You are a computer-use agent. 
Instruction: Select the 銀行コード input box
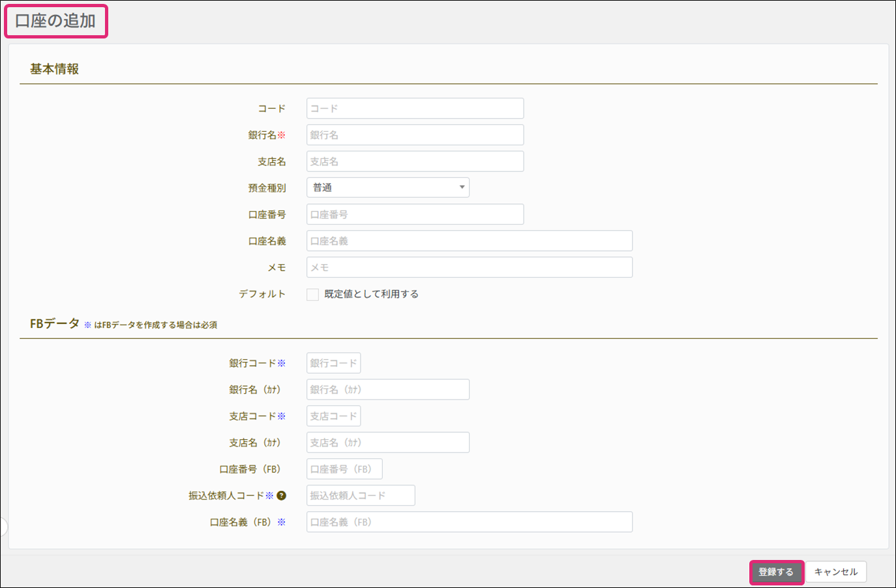pyautogui.click(x=333, y=363)
